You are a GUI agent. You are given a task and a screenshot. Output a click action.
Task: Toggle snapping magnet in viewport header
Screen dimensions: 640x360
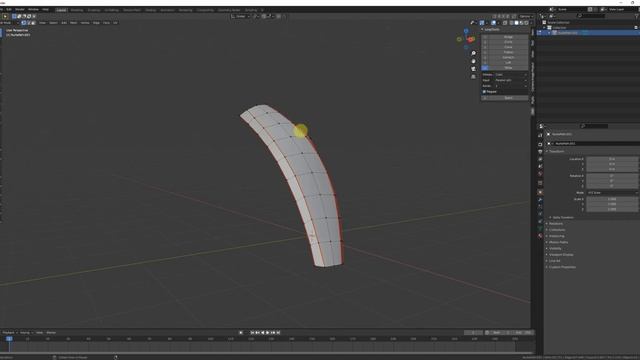point(264,16)
